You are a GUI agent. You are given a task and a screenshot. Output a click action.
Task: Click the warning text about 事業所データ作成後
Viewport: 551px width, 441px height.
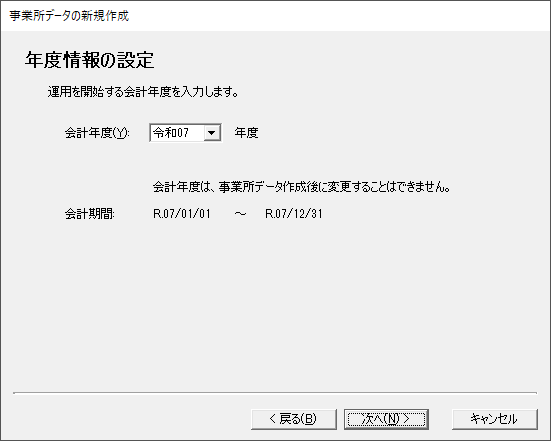click(x=302, y=187)
